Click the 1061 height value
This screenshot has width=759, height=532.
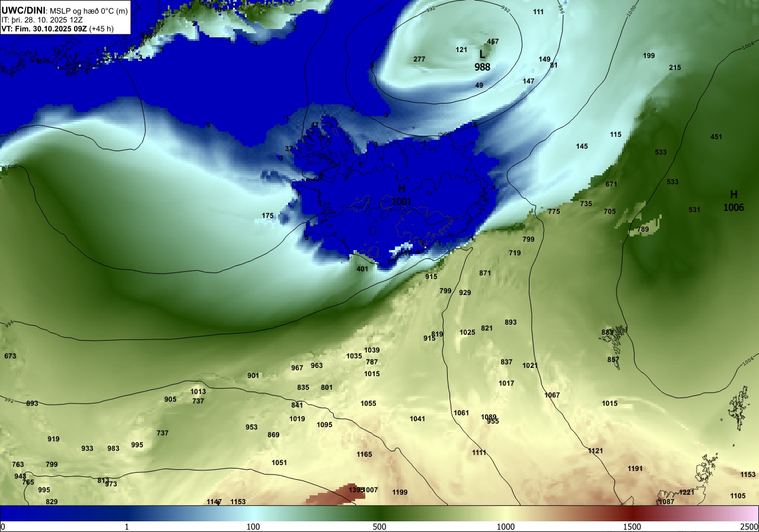[x=461, y=413]
